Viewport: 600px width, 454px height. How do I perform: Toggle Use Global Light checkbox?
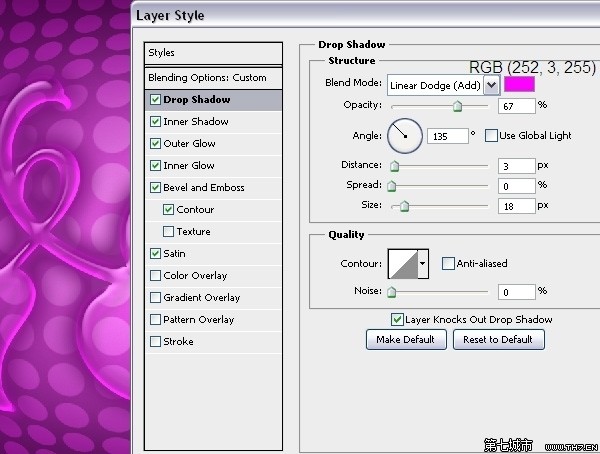(x=491, y=135)
